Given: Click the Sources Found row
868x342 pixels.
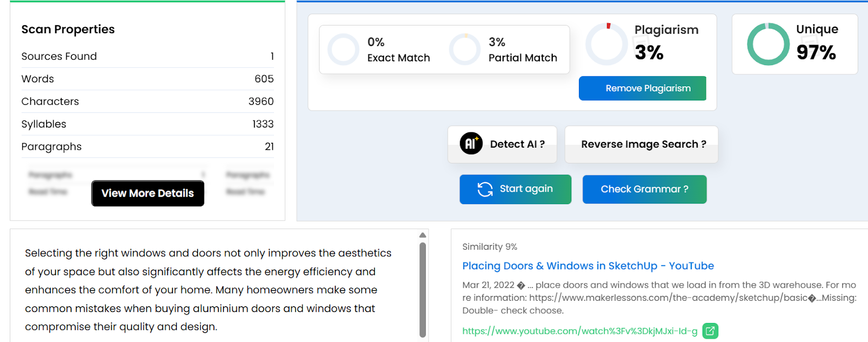Looking at the screenshot, I should pos(148,56).
